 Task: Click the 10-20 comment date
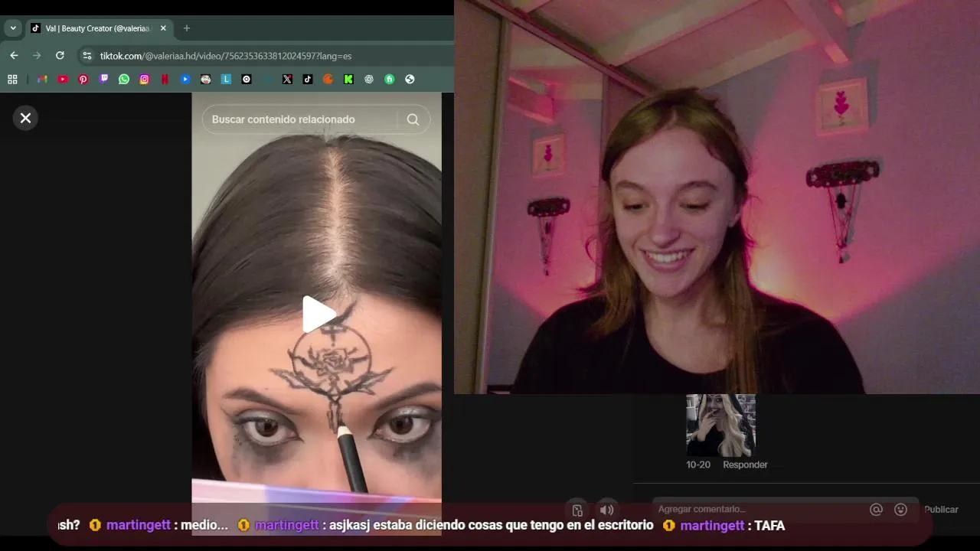698,465
